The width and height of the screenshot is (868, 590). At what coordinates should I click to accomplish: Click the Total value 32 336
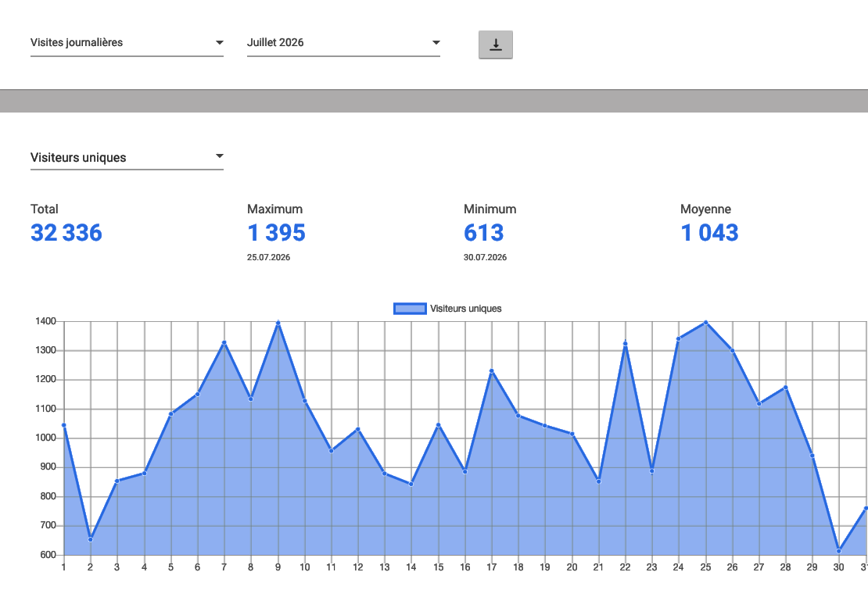(x=66, y=233)
